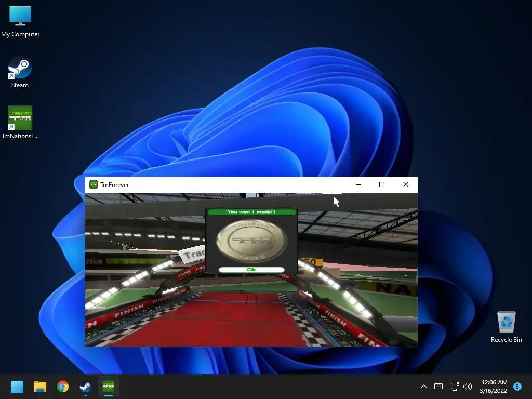Screen dimensions: 532x399
Task: Click the TmForever title bar app icon
Action: 94,184
